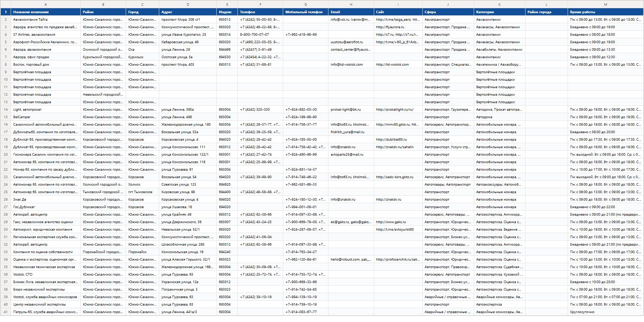The image size is (644, 322).
Task: Select postal index cell "694496"
Action: [227, 50]
